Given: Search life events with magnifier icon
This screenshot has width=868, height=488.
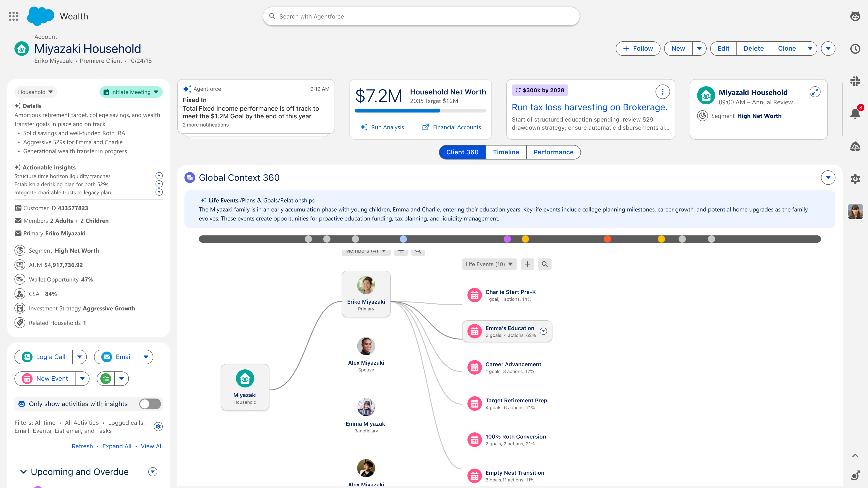Looking at the screenshot, I should 545,264.
